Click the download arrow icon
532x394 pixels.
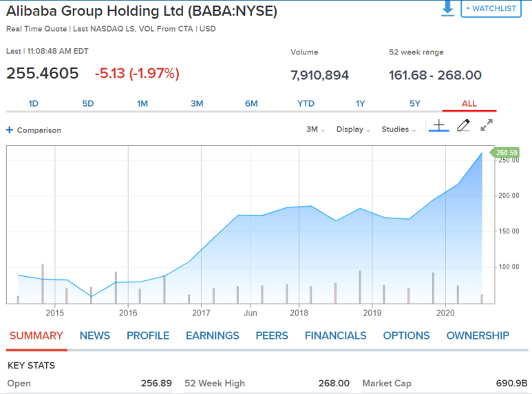pyautogui.click(x=447, y=8)
